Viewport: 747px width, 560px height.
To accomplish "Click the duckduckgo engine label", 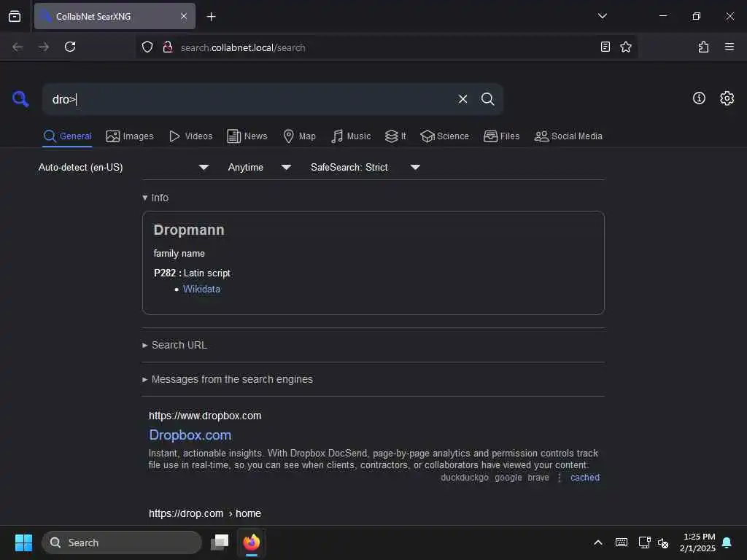I will pyautogui.click(x=465, y=477).
